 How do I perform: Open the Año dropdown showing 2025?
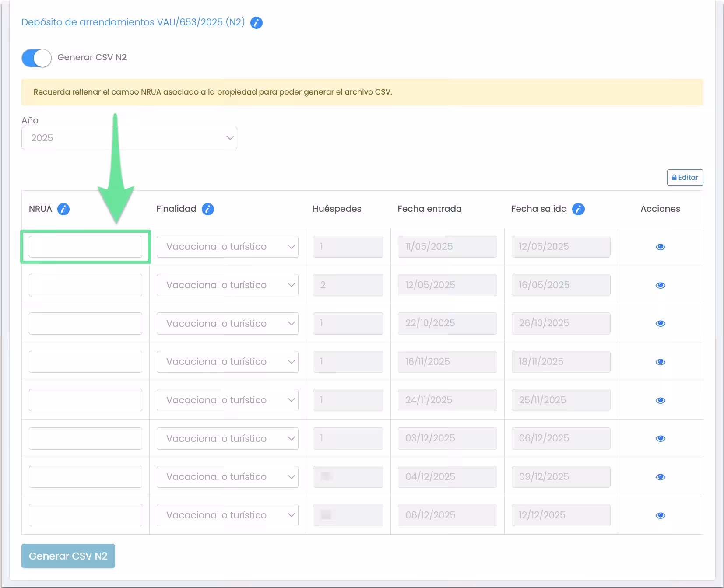click(x=129, y=138)
